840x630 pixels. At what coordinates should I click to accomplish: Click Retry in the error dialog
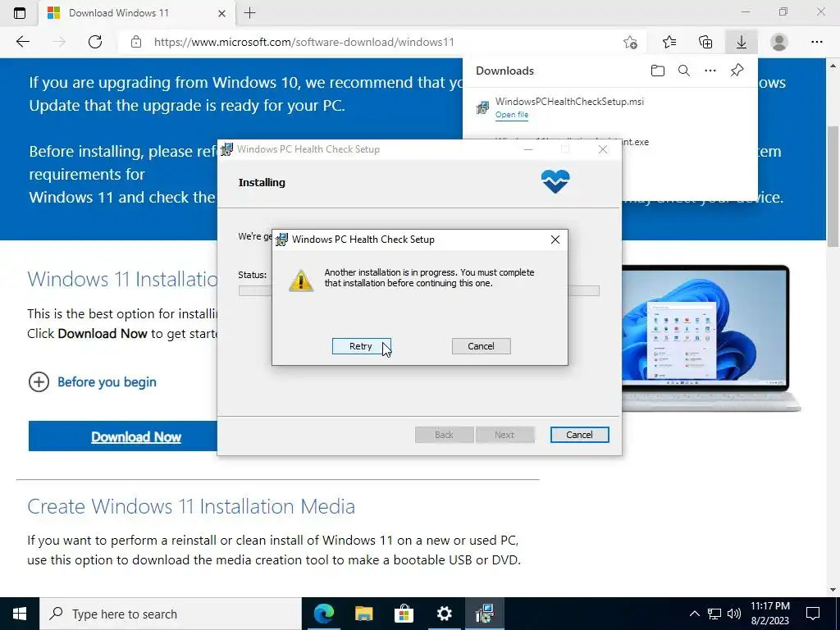(x=361, y=346)
